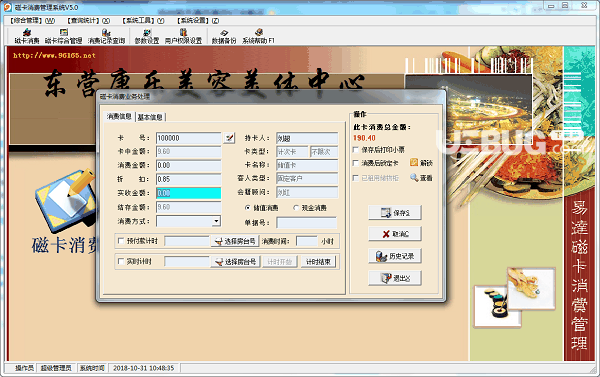This screenshot has height=377, width=600.
Task: Open 磁卡综合管理 in the toolbar
Action: pos(64,36)
